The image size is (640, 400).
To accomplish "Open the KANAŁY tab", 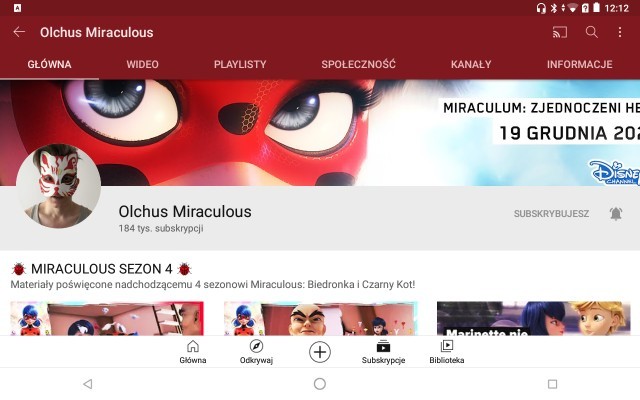I will pyautogui.click(x=471, y=64).
